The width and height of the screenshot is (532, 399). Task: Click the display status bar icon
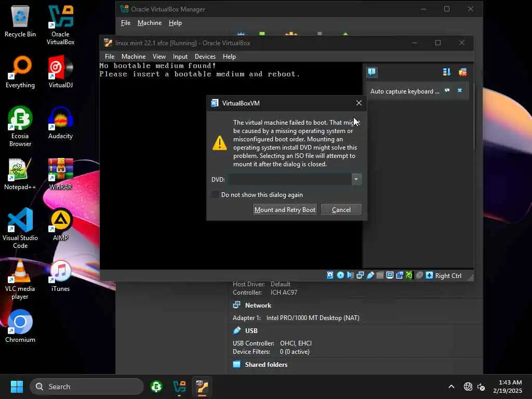click(390, 275)
